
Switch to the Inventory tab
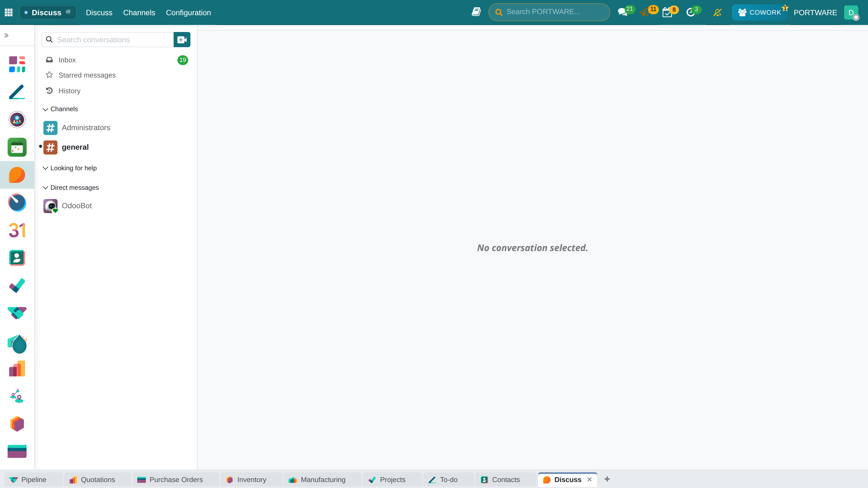[251, 480]
